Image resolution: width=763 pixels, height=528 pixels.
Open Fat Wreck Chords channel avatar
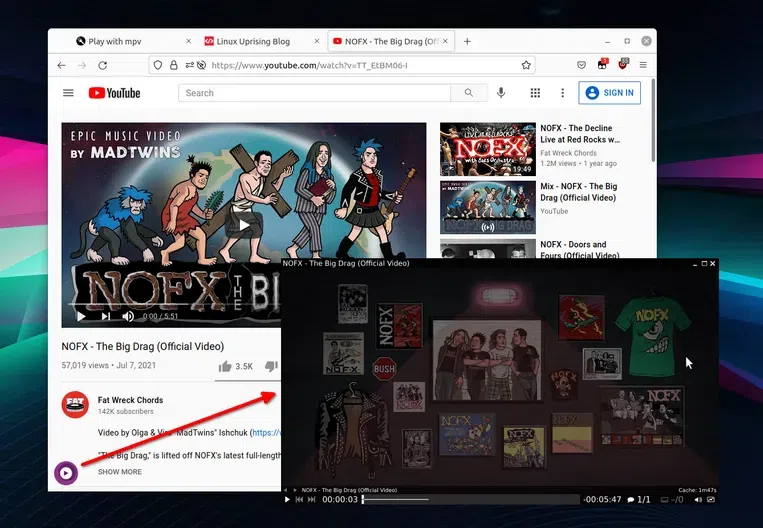tap(75, 404)
